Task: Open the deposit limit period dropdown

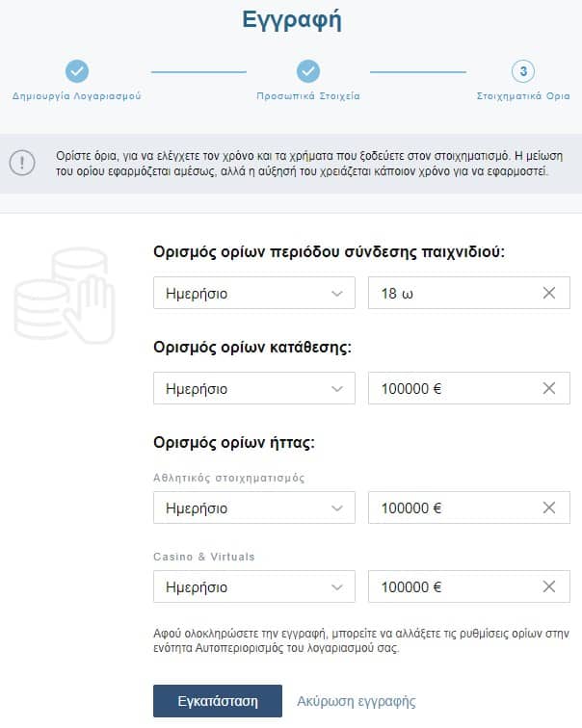Action: tap(253, 389)
